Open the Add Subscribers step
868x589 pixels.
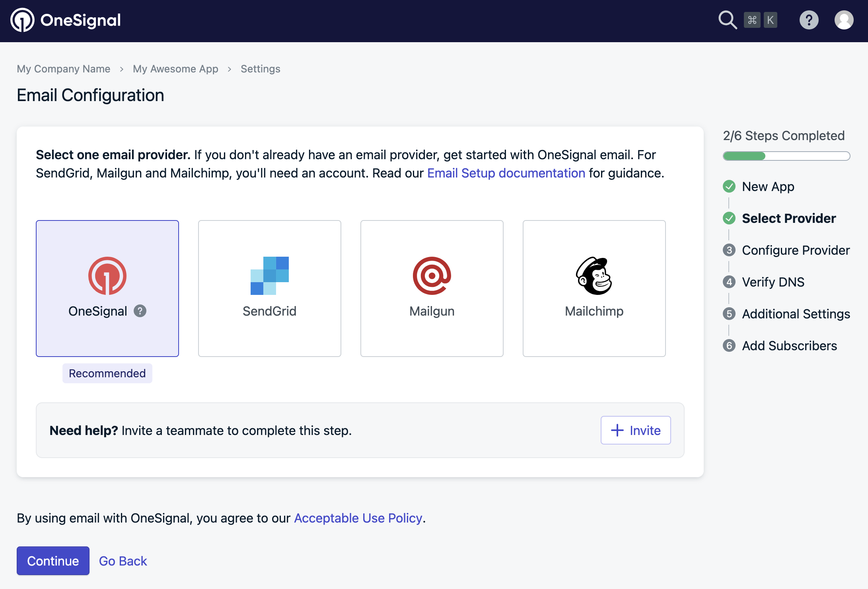[789, 345]
